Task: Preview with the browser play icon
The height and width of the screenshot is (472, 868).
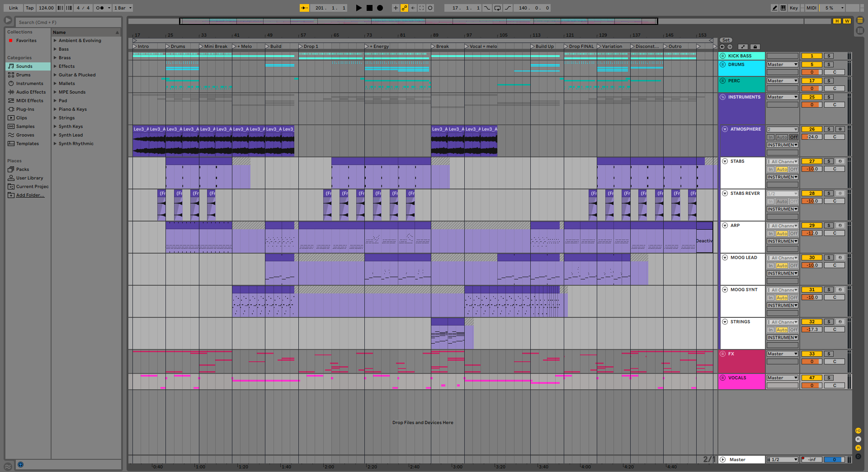Action: [8, 20]
